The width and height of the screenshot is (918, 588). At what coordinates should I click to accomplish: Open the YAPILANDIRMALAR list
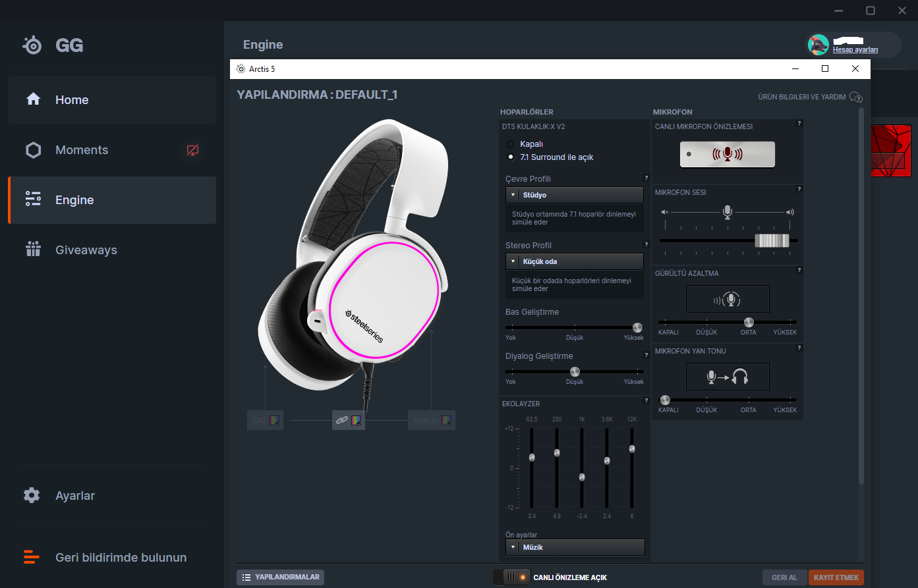tap(280, 577)
